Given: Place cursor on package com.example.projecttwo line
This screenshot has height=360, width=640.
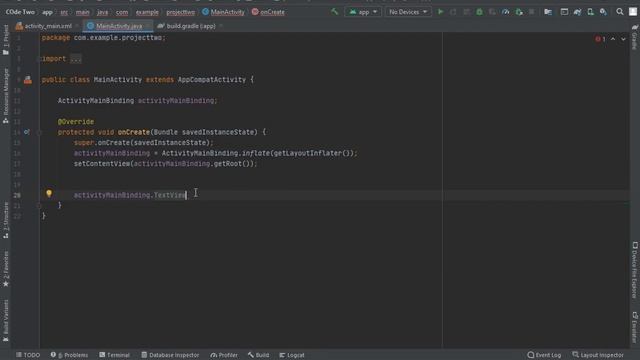Looking at the screenshot, I should (x=104, y=38).
